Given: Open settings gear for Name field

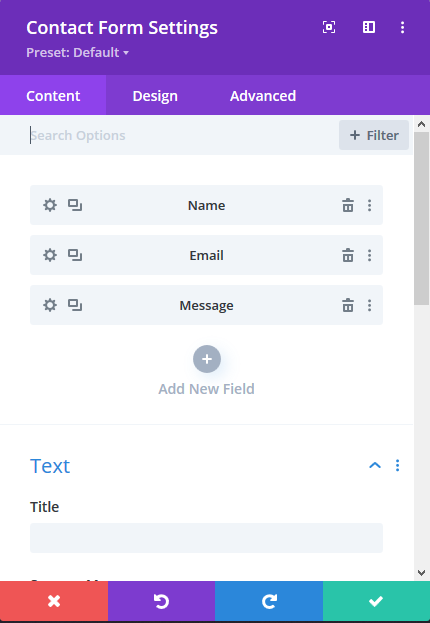Looking at the screenshot, I should [x=50, y=205].
